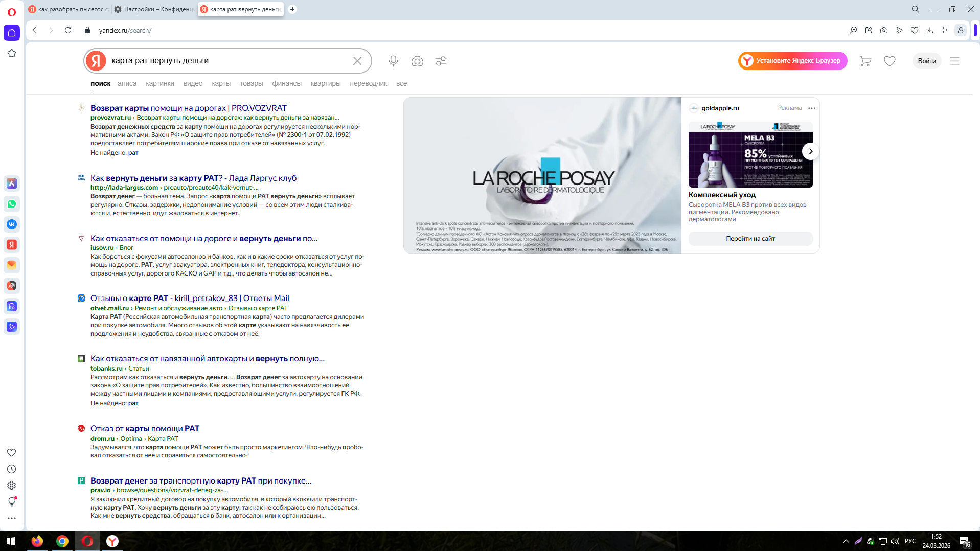Search open tabs with the magnifier icon
The image size is (980, 551).
pos(915,9)
